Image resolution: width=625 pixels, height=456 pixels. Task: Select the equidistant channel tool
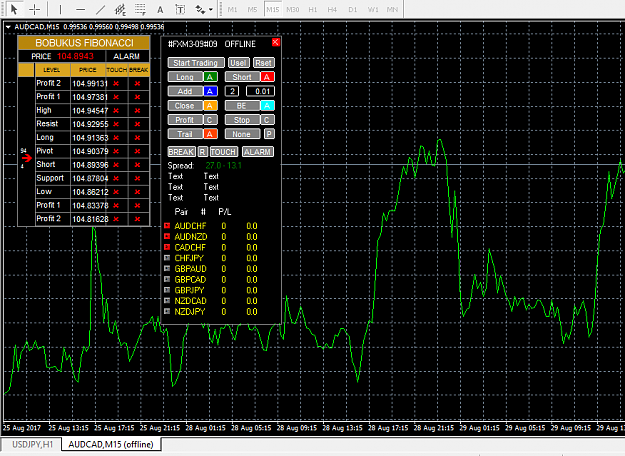tap(120, 9)
